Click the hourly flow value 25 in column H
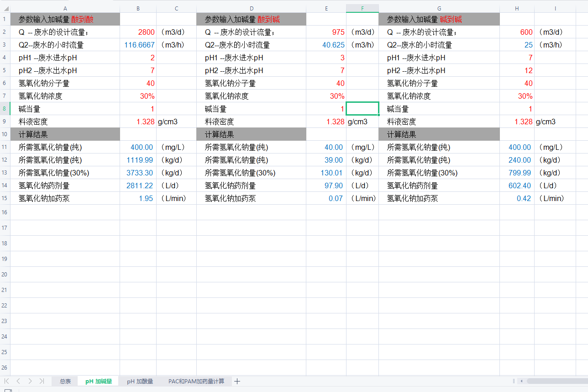 point(517,45)
